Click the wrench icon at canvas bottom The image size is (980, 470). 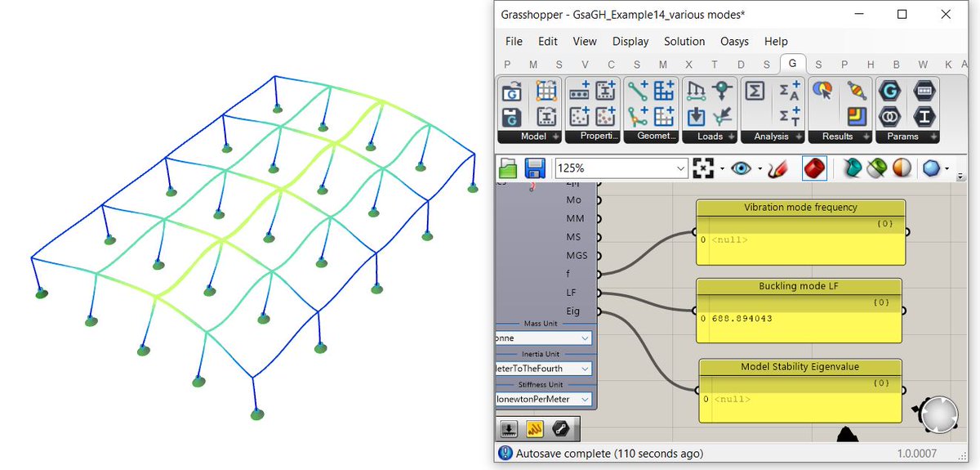pyautogui.click(x=561, y=427)
